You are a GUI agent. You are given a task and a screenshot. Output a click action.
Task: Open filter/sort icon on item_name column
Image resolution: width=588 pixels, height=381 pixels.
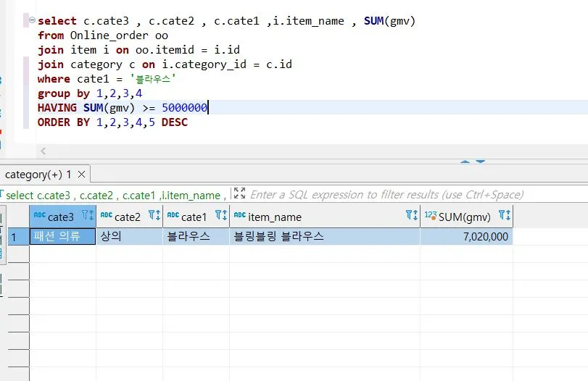pyautogui.click(x=412, y=215)
